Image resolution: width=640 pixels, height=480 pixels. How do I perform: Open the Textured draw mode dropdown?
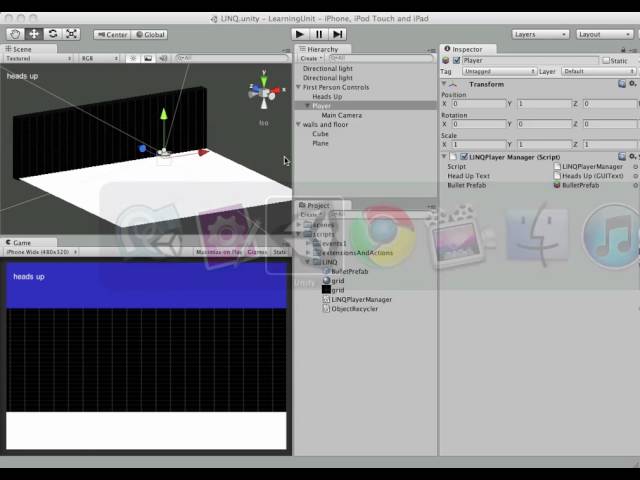tap(38, 58)
